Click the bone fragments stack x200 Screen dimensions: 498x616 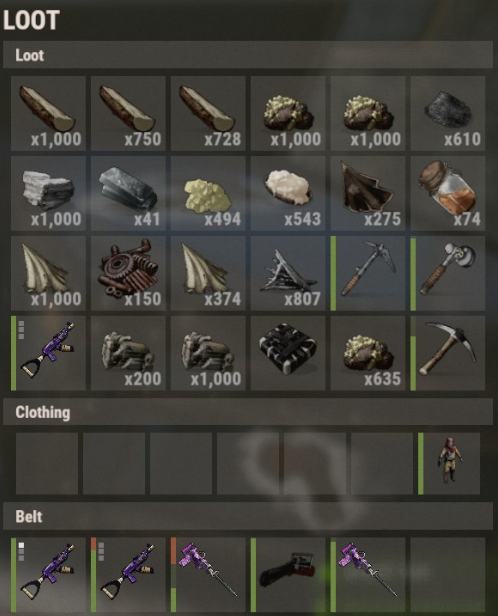[x=128, y=353]
